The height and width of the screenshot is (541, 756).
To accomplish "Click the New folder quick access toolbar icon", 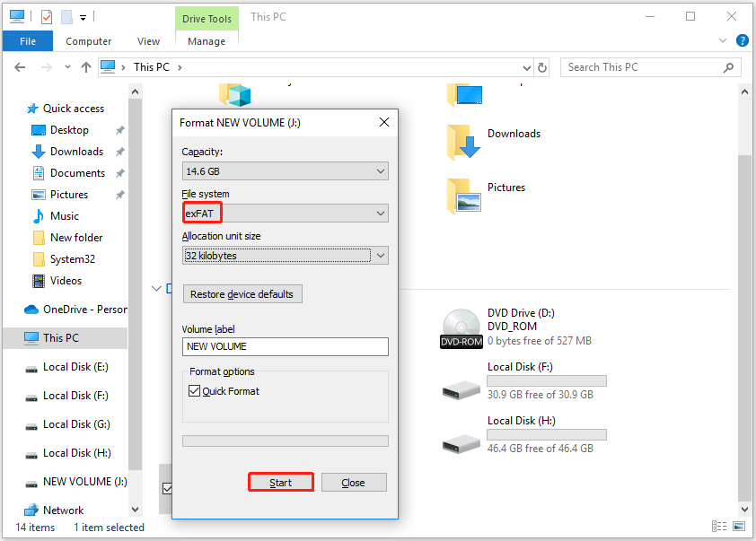I will pyautogui.click(x=66, y=17).
